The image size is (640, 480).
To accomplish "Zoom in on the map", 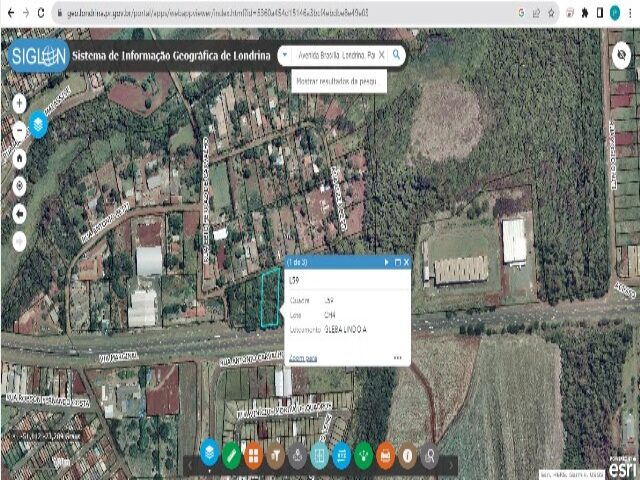I will tap(19, 104).
